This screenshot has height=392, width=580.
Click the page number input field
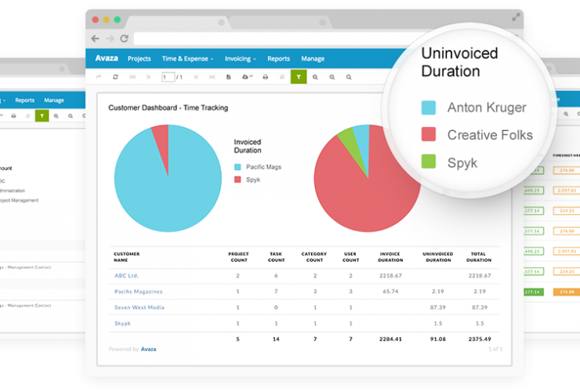click(168, 77)
